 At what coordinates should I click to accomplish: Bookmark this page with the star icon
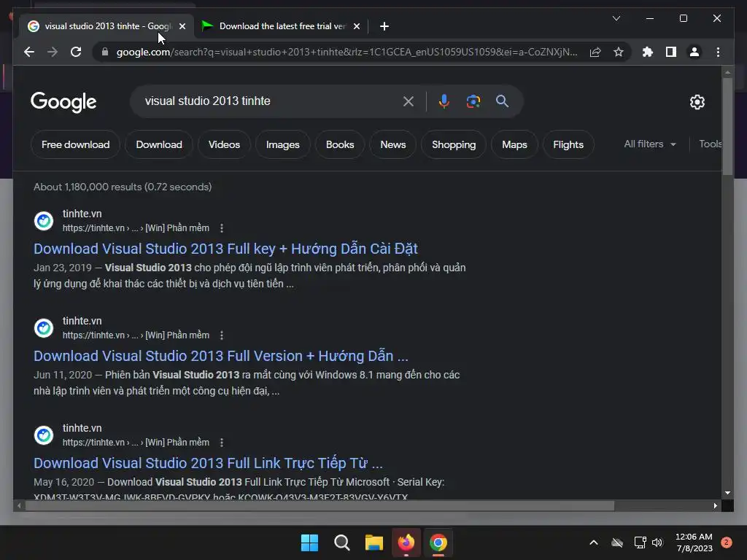(619, 52)
